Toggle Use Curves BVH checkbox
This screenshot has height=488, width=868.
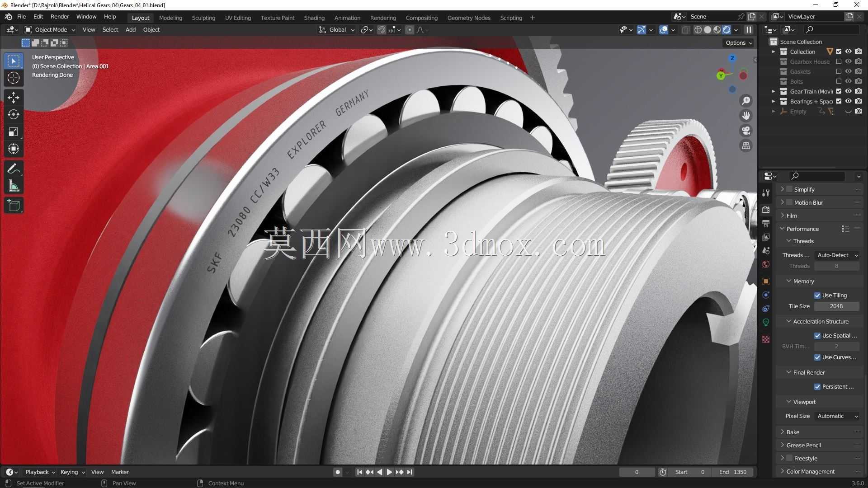coord(817,357)
